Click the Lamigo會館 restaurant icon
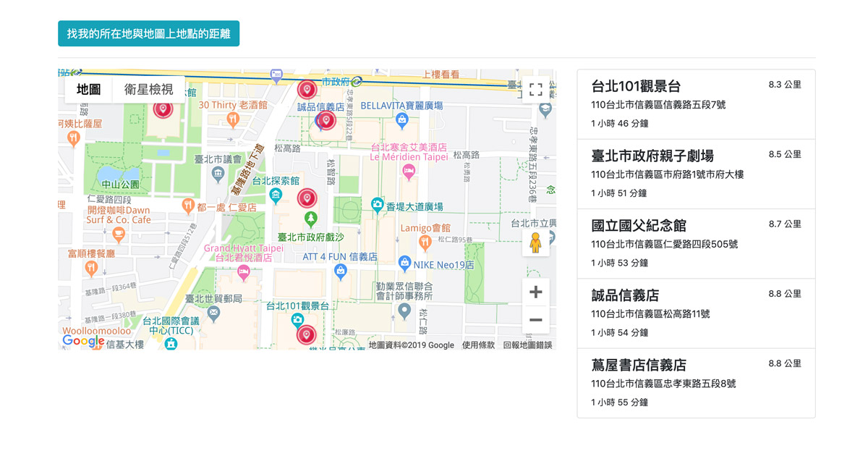The height and width of the screenshot is (456, 868). click(425, 242)
